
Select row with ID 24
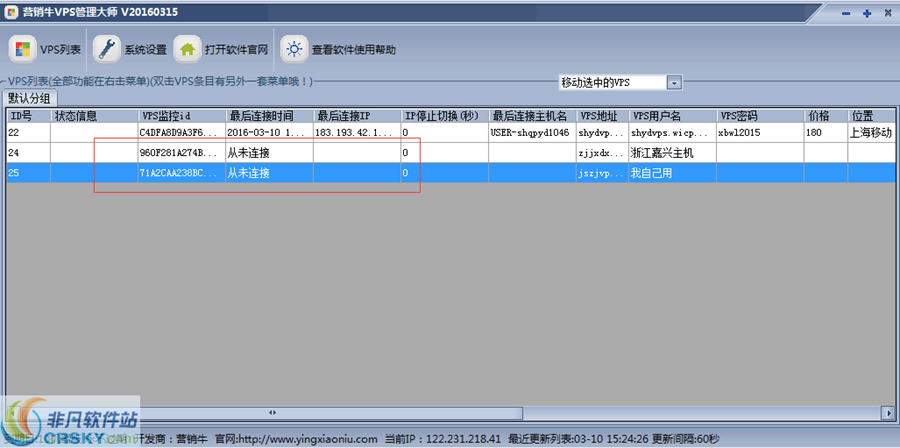(x=450, y=153)
